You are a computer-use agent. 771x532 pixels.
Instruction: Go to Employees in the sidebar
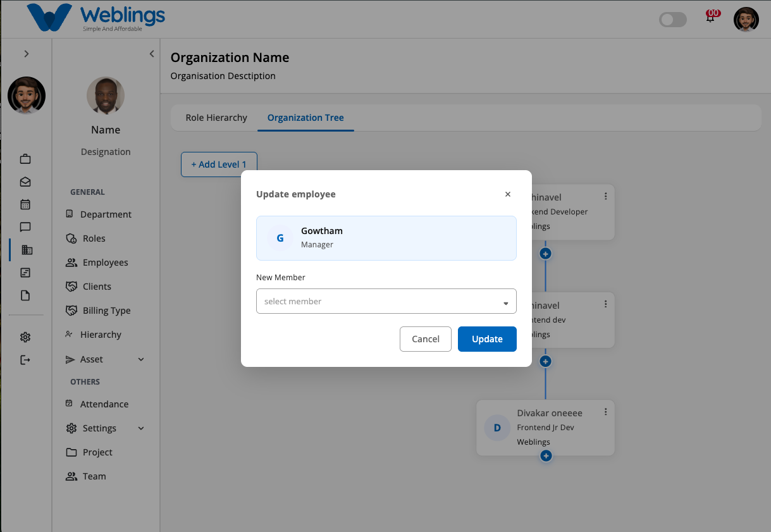click(x=97, y=263)
